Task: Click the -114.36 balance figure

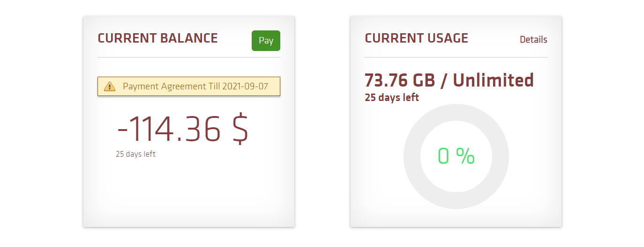Action: coord(169,129)
